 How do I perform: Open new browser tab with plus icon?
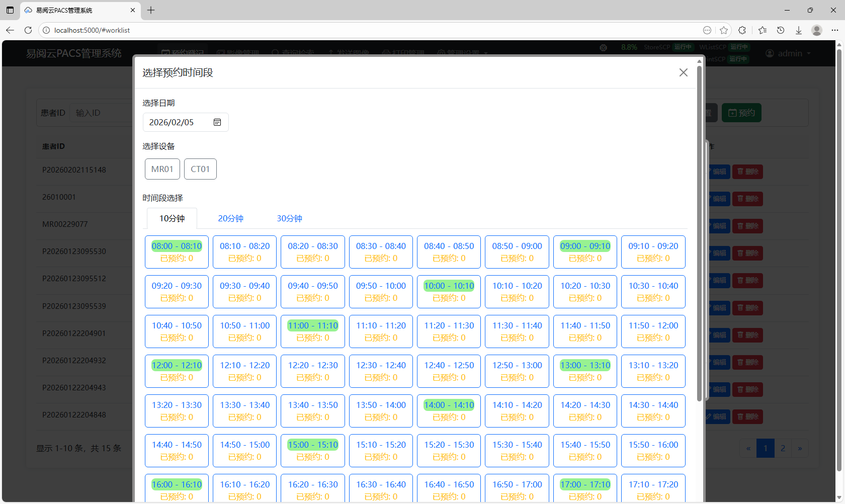(151, 10)
